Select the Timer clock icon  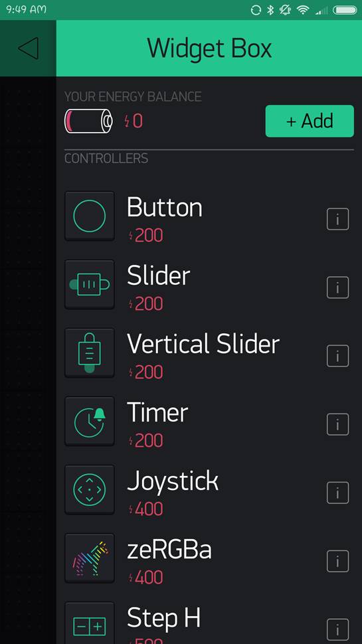point(90,422)
